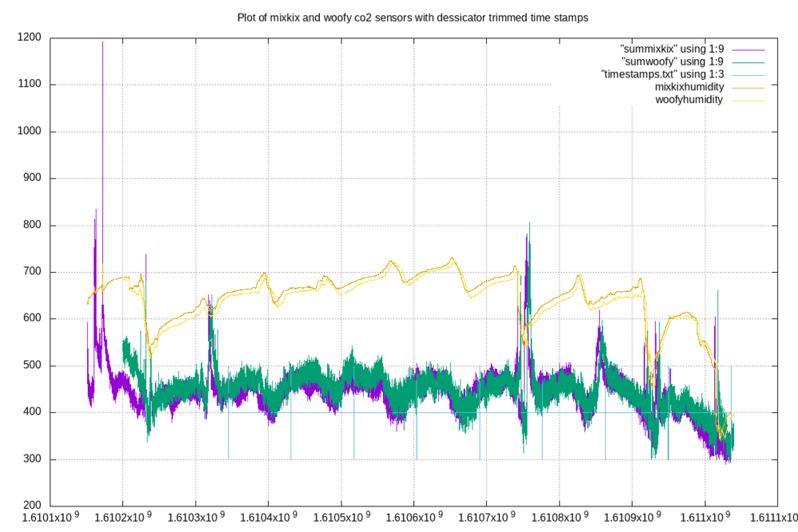
Task: Click the plot title text
Action: (x=413, y=17)
